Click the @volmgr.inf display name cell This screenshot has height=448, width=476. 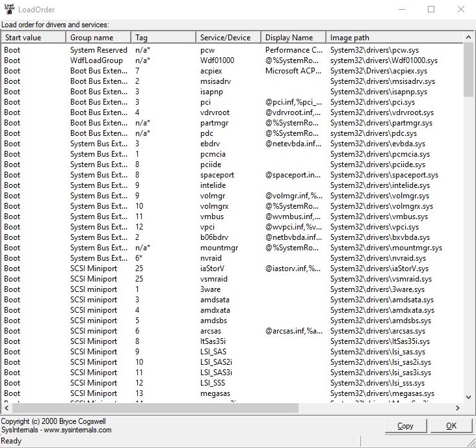[294, 196]
